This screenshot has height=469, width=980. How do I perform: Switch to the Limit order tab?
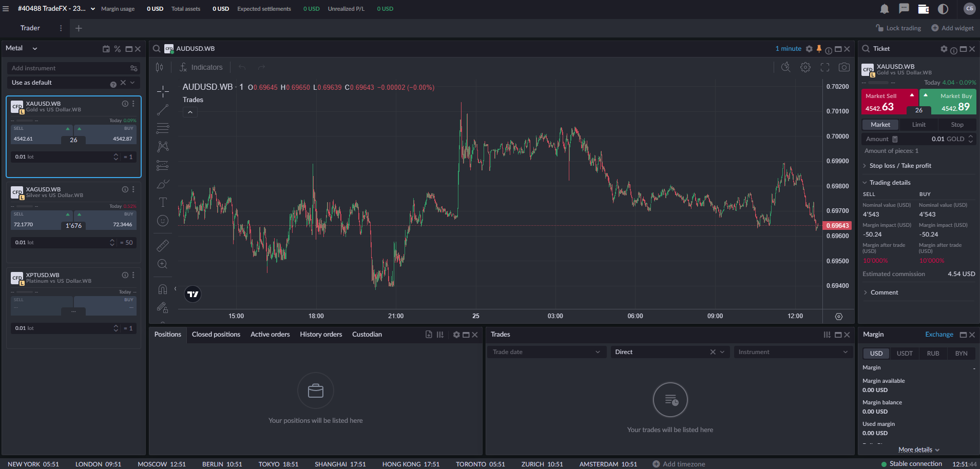coord(918,125)
